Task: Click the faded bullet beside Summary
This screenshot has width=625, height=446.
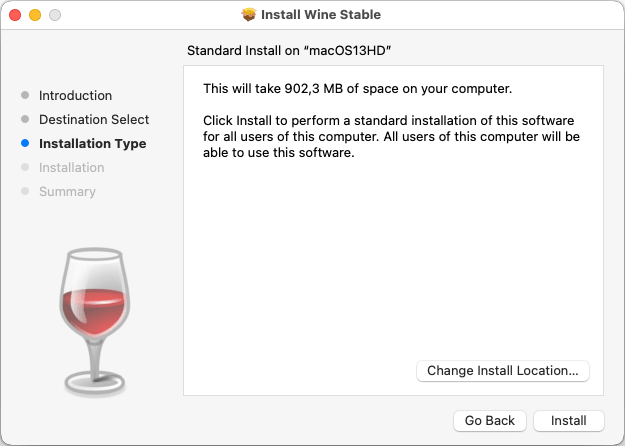Action: [25, 191]
